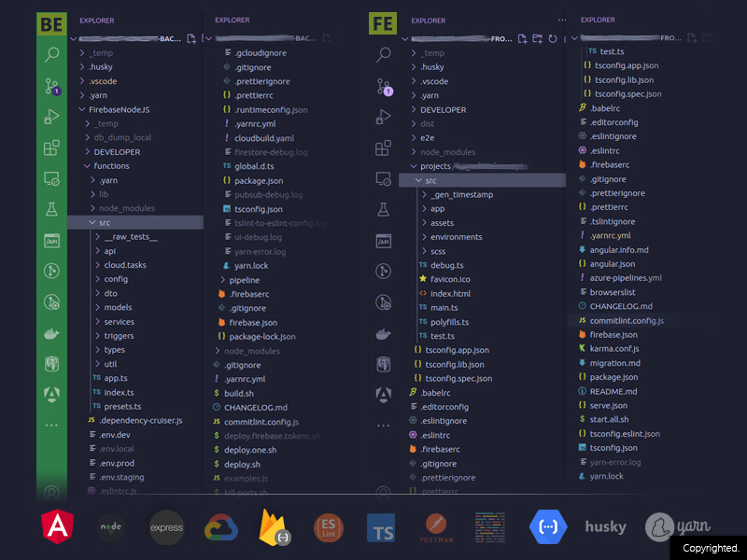Click the New Folder icon in FE explorer header

click(537, 38)
